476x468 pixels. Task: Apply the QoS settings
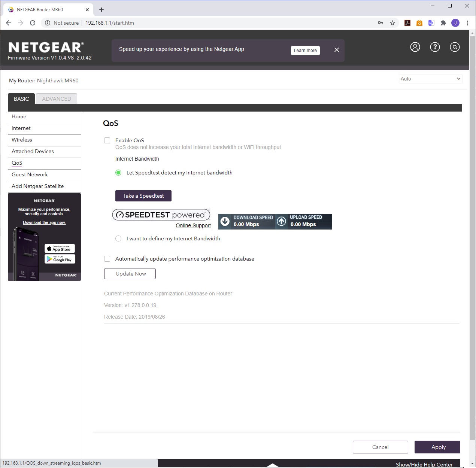pos(437,447)
